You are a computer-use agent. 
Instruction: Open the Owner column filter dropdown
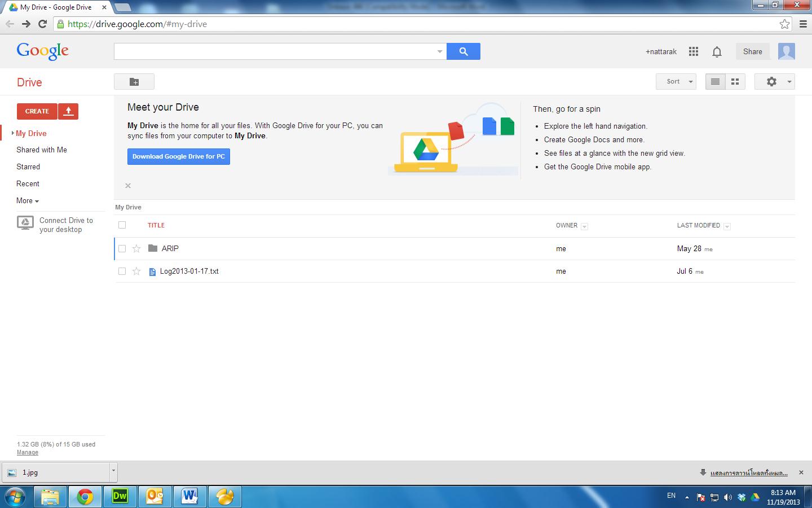click(x=584, y=226)
